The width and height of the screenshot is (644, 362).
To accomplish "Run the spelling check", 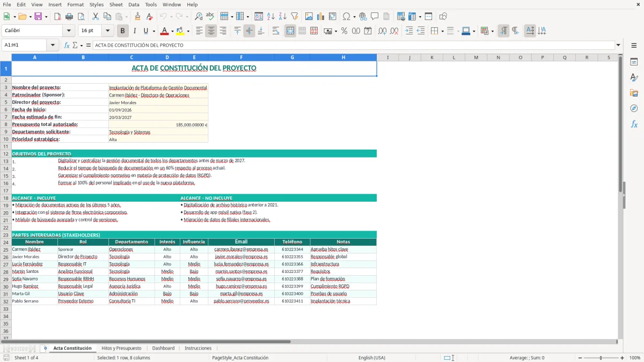I will (x=210, y=17).
